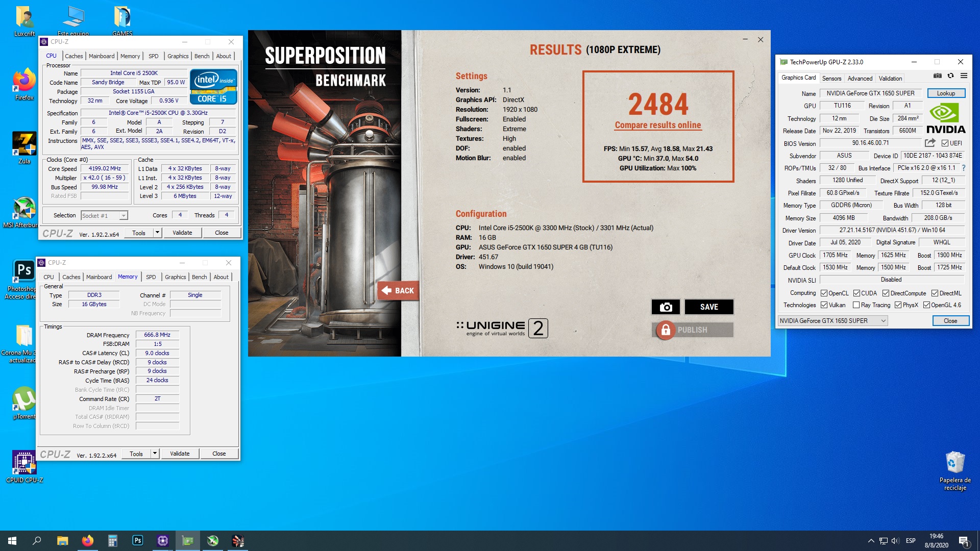Open the Firefox desktop shortcut

coord(24,84)
